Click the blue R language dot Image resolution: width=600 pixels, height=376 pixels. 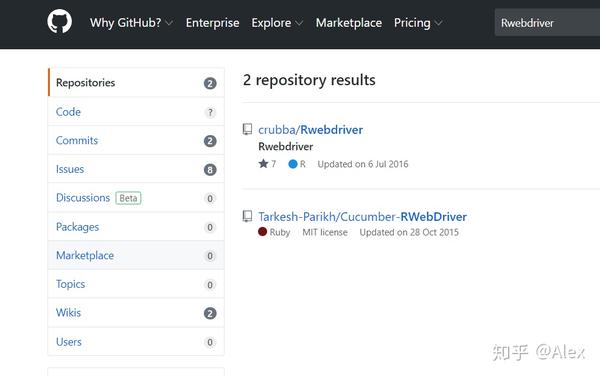tap(293, 164)
